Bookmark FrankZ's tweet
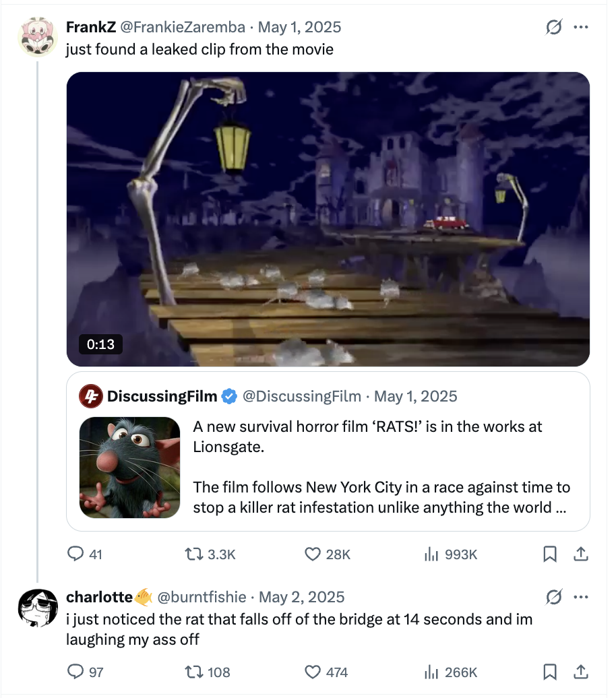The image size is (616, 698). 550,554
